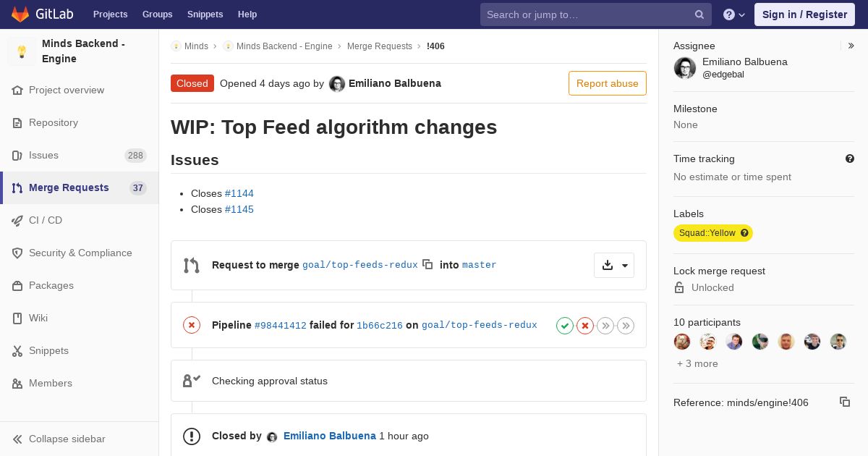Open the last skipped pipeline stage

(626, 326)
